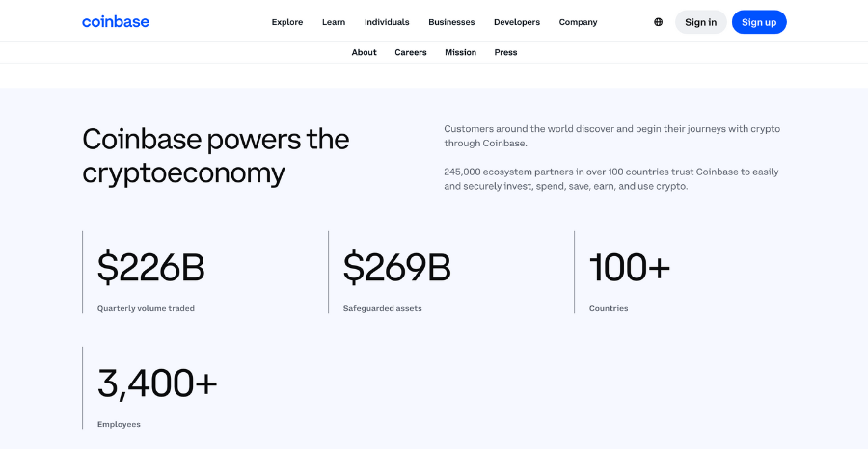Click the "Safeguarded assets" label
The image size is (868, 449).
pos(383,308)
